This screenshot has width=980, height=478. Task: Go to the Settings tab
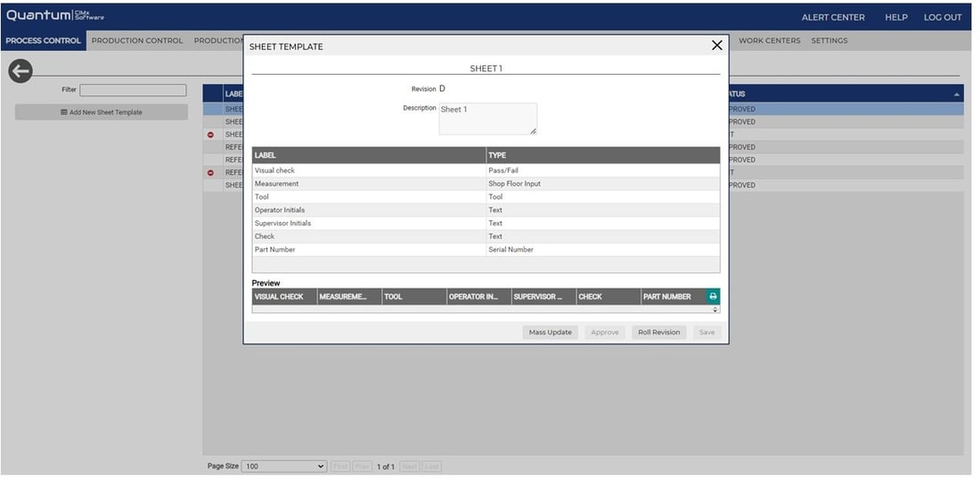tap(829, 40)
